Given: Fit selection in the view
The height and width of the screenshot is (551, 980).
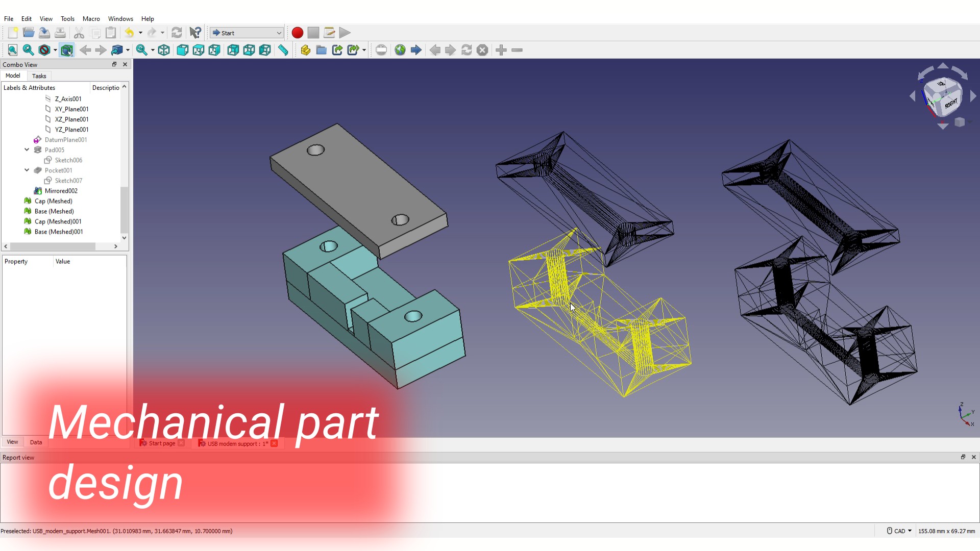Looking at the screenshot, I should [29, 50].
